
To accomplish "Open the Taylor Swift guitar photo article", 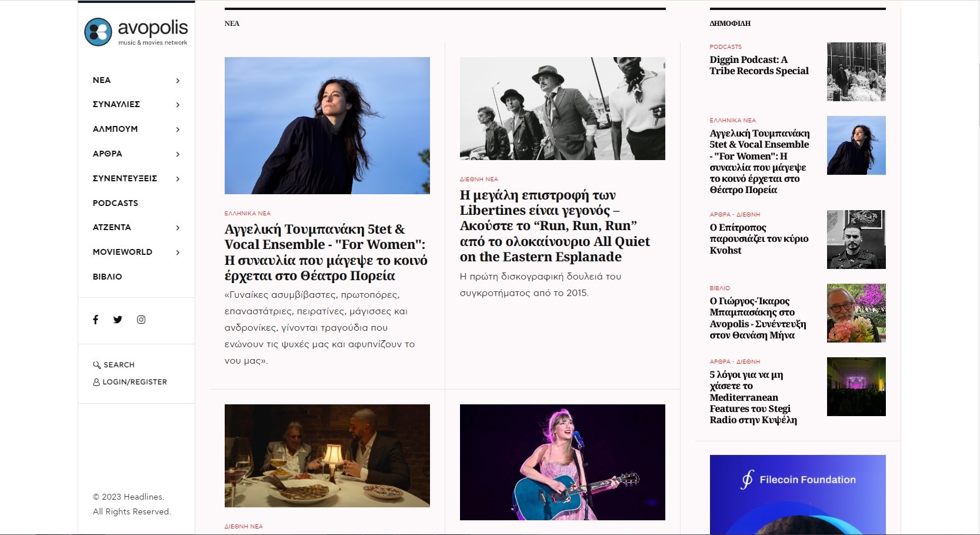I will pyautogui.click(x=562, y=462).
